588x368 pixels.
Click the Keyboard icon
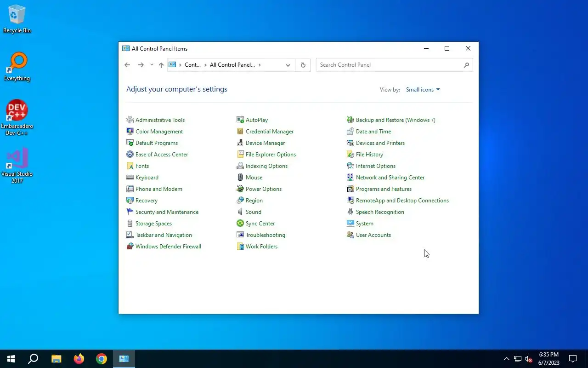(130, 178)
